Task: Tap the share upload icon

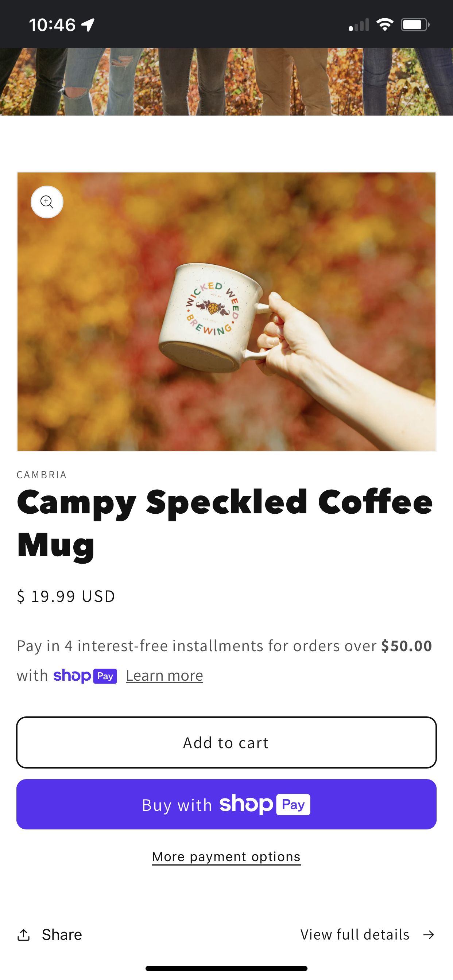Action: pos(24,935)
